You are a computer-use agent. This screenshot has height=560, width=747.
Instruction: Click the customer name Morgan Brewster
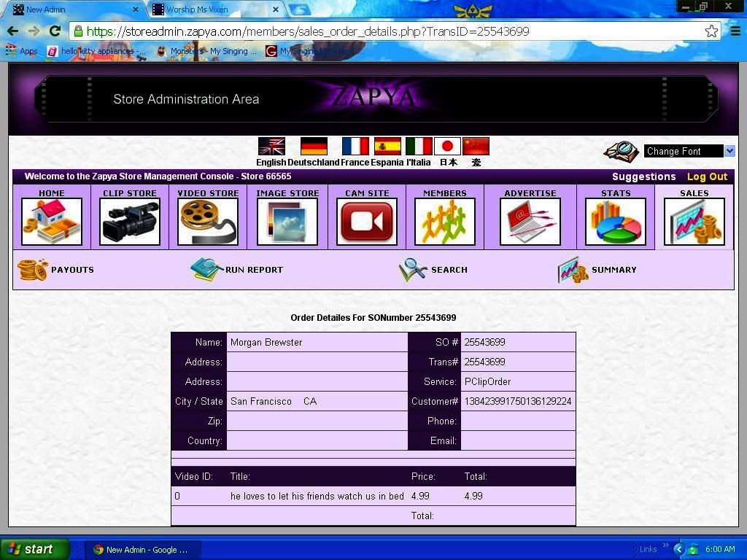coord(266,343)
